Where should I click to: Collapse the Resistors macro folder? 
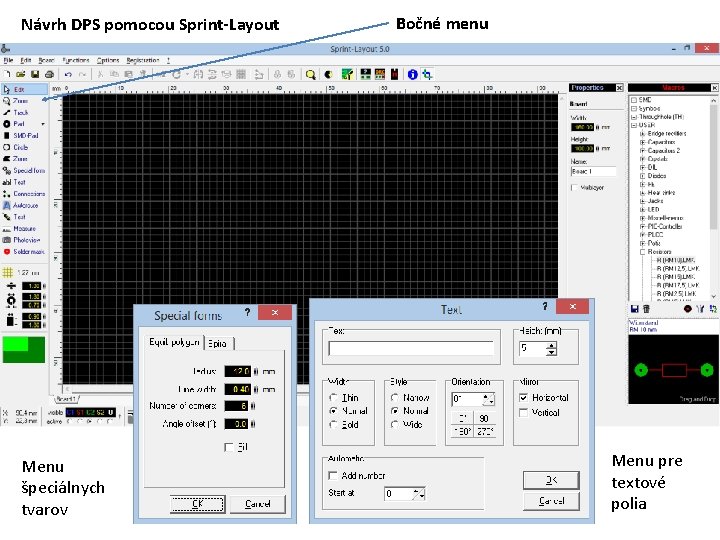[x=643, y=252]
